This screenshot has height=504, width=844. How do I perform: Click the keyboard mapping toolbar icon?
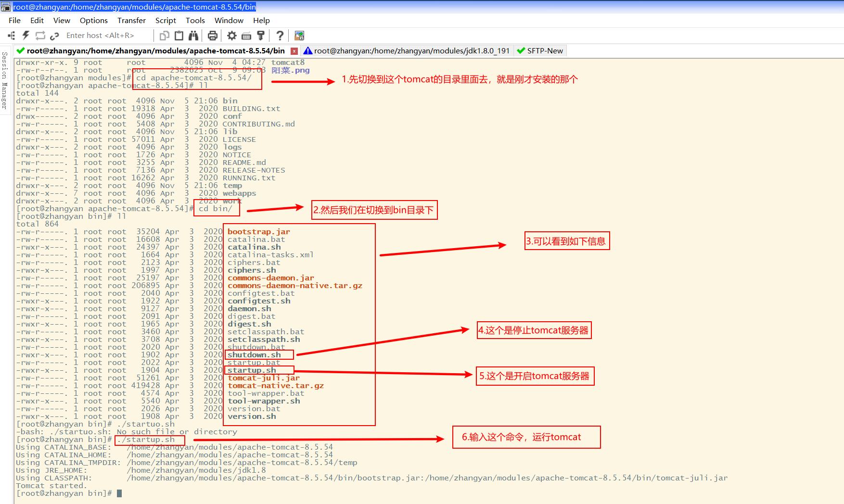pyautogui.click(x=246, y=36)
